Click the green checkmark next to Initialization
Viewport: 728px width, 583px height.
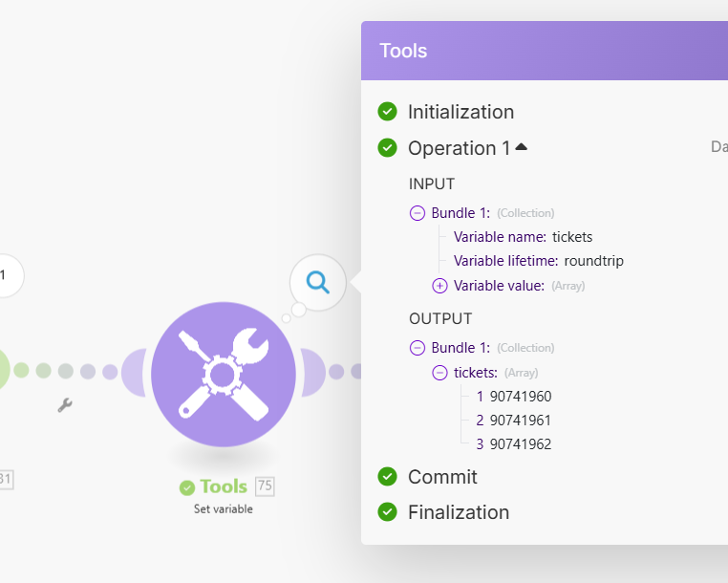(x=387, y=112)
